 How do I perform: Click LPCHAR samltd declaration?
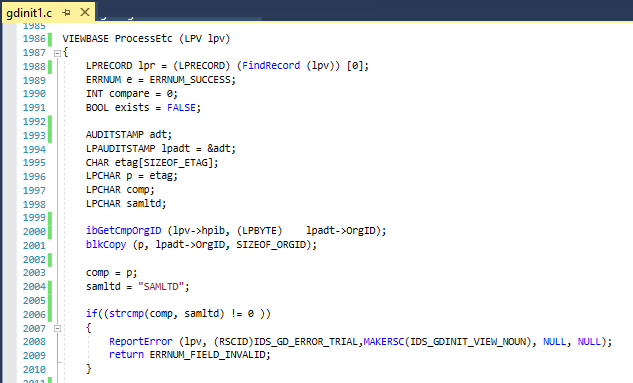click(x=126, y=203)
